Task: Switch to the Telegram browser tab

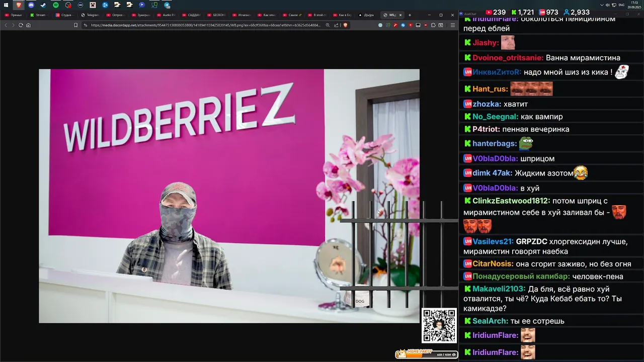Action: [91, 15]
